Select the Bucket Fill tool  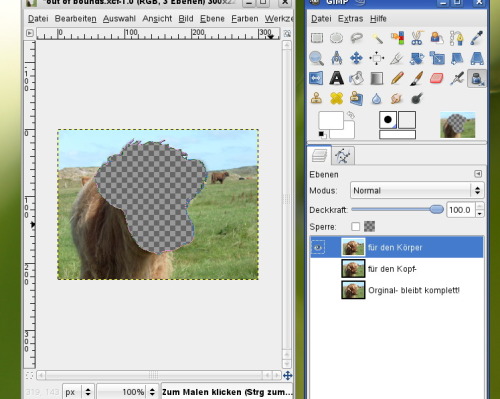tap(357, 79)
